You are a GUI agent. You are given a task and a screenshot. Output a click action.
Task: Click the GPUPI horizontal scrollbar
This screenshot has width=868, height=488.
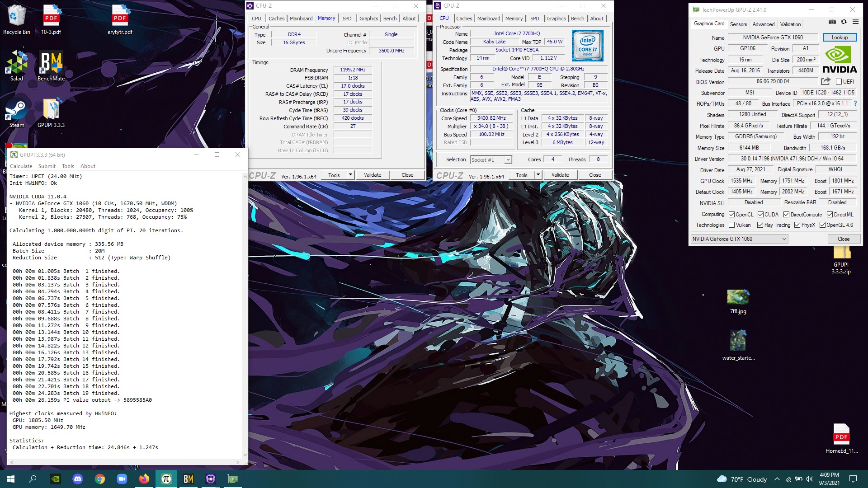124,462
